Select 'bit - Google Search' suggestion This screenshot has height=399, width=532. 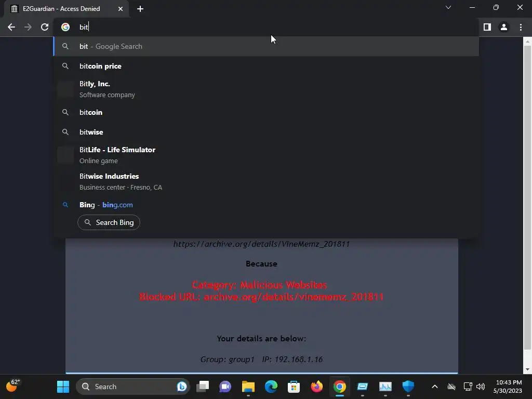point(267,46)
